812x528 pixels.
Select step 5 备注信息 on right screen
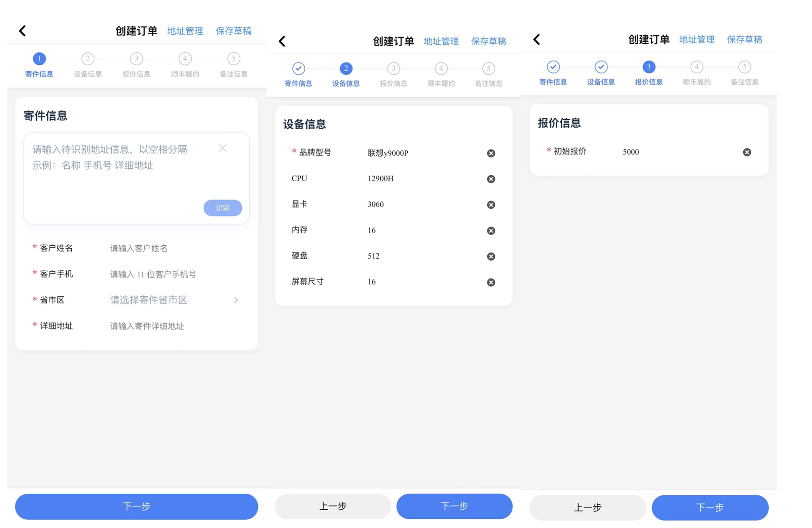pyautogui.click(x=745, y=74)
